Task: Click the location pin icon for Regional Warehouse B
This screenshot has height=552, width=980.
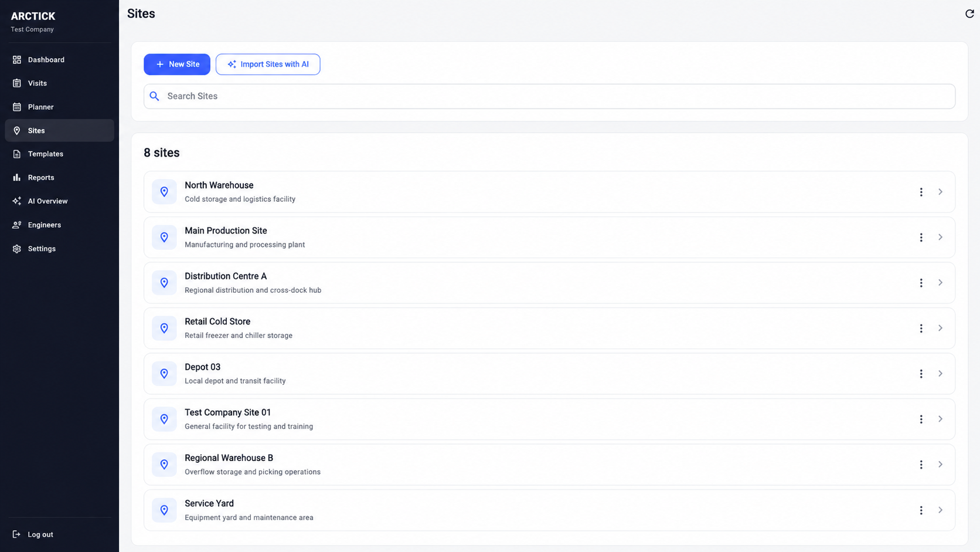Action: 164,465
